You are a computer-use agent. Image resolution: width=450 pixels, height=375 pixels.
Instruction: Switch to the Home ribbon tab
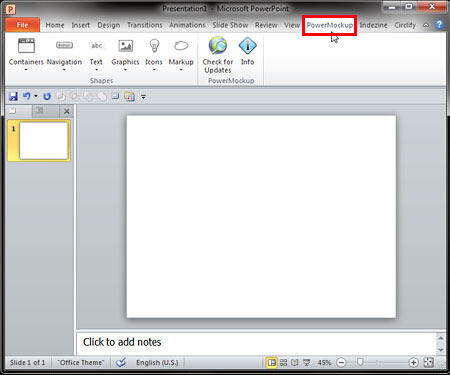coord(55,25)
